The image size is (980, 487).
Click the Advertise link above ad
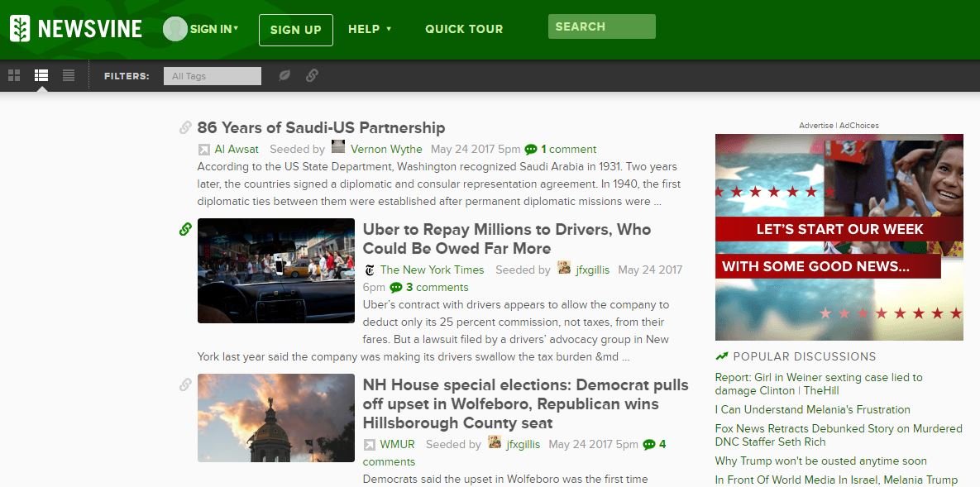(x=815, y=126)
